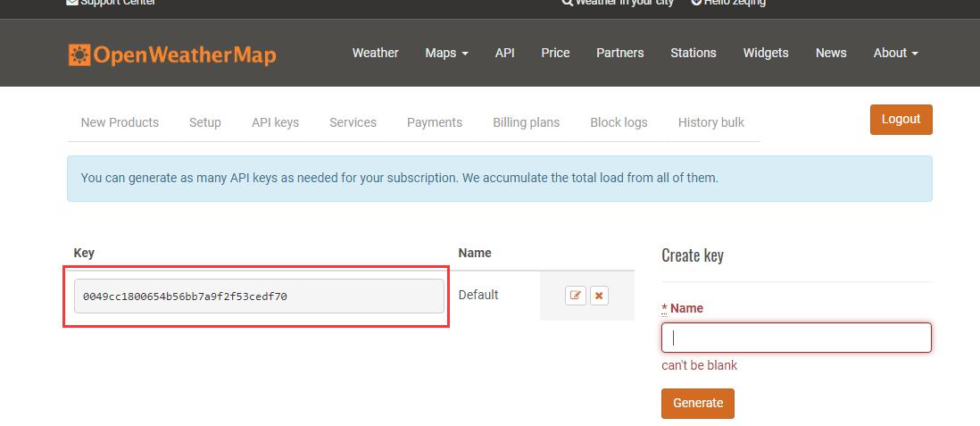Switch to the Billing plans tab
Screen dimensions: 980x426
(527, 122)
